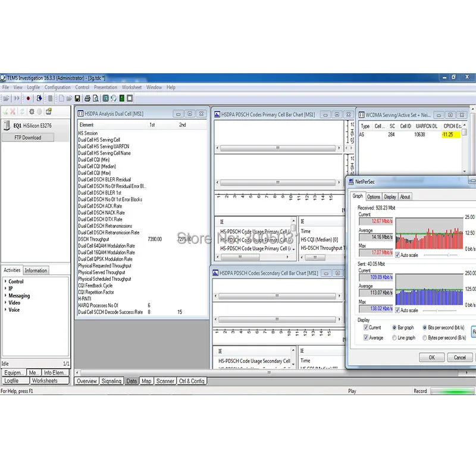Select the Line graph radio button

394,338
